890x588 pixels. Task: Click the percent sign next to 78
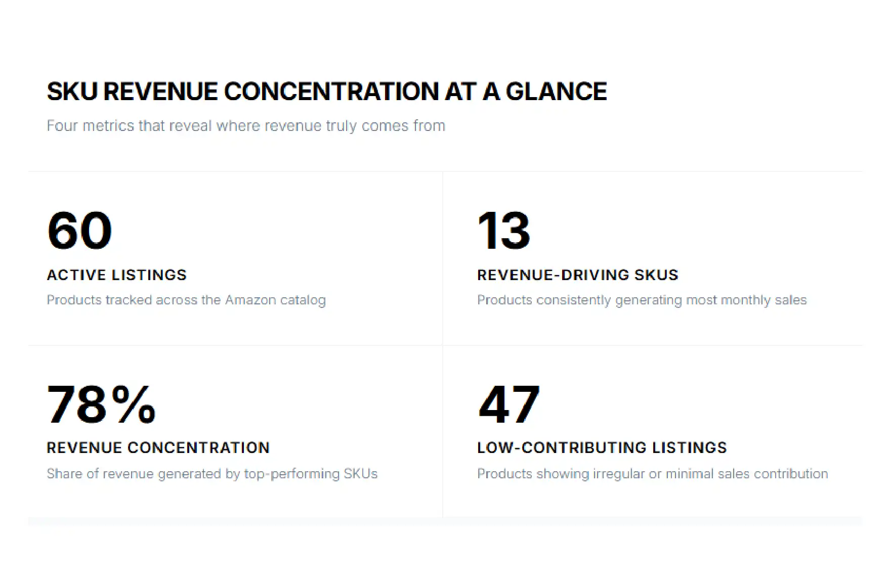(x=134, y=404)
